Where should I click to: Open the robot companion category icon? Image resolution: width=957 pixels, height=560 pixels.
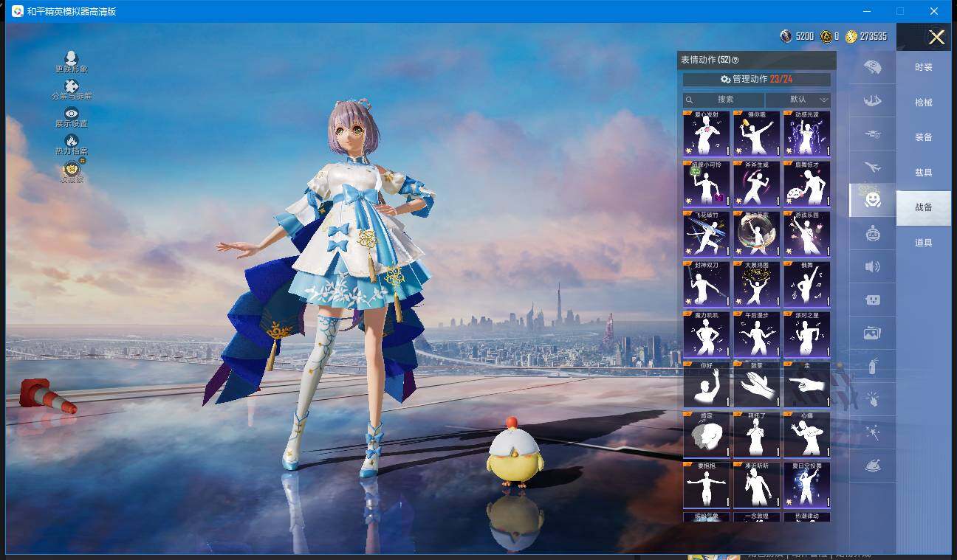(872, 234)
